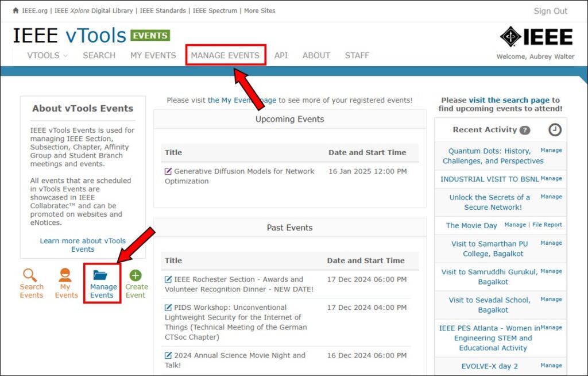Click Manage beside Samruddhi Gurukul visit
Screen dimensions: 588x376
tap(551, 271)
